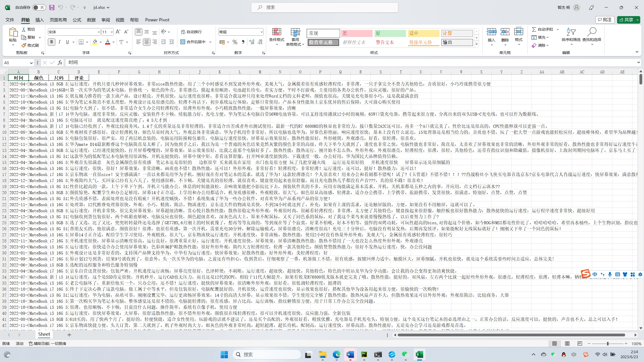Click the Fill Color bucket swatch
Image resolution: width=644 pixels, height=362 pixels.
(x=95, y=42)
